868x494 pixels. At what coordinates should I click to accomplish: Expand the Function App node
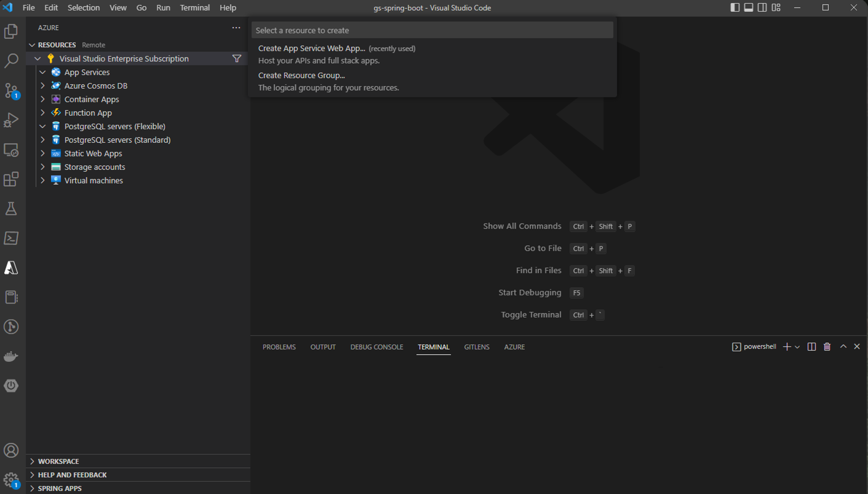(x=43, y=113)
